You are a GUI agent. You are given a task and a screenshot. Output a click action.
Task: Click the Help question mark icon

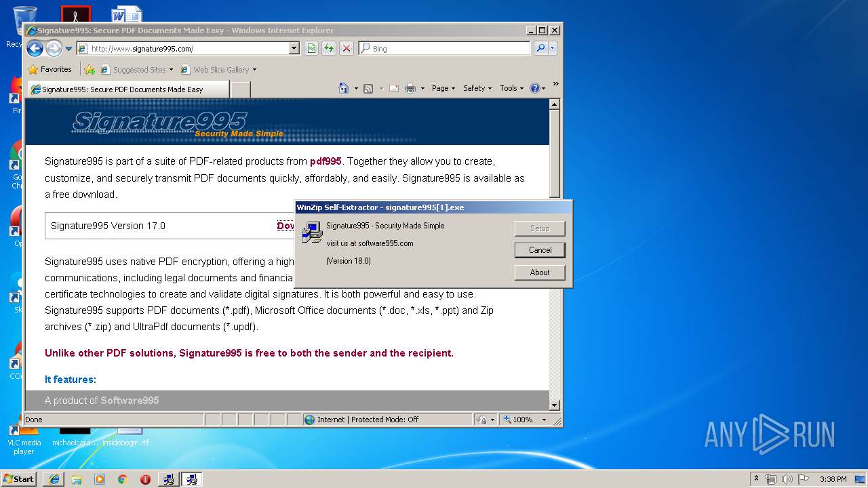534,88
